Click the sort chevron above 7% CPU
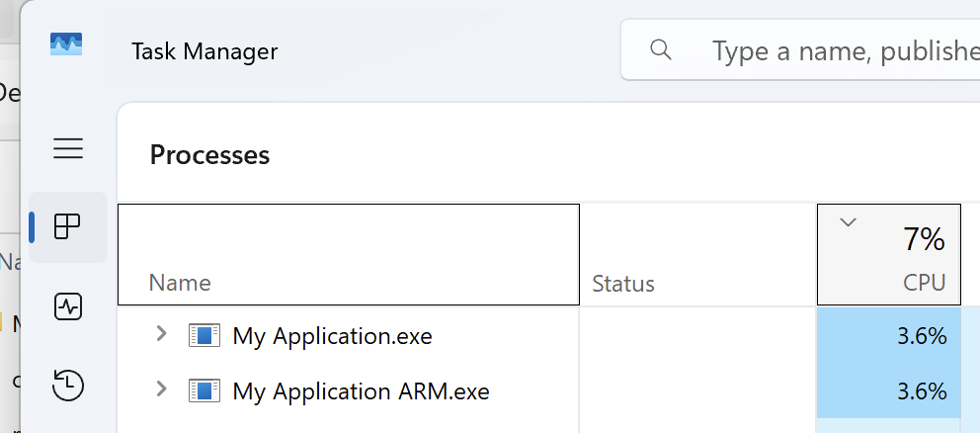Image resolution: width=980 pixels, height=433 pixels. (847, 222)
